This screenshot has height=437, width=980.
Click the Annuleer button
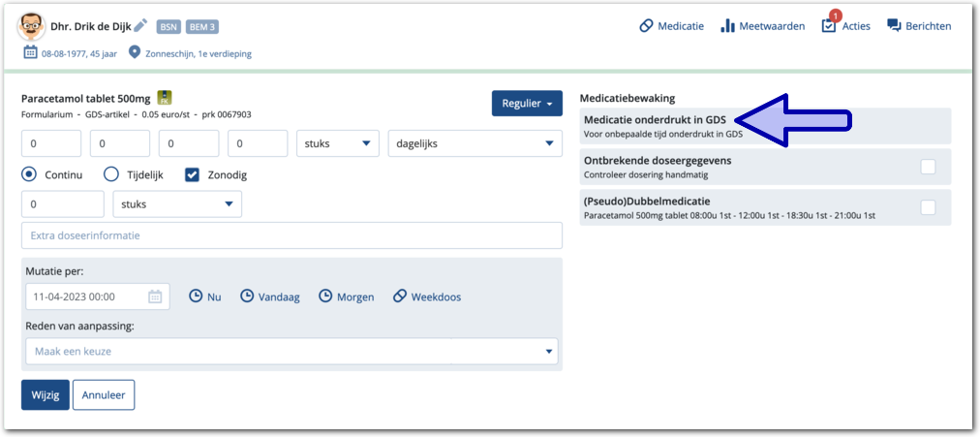point(104,395)
